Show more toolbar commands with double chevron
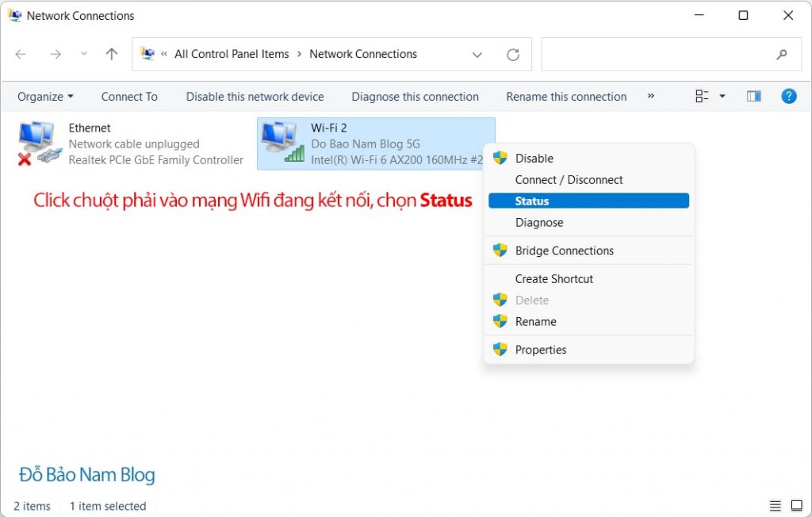Image resolution: width=812 pixels, height=517 pixels. click(x=650, y=96)
